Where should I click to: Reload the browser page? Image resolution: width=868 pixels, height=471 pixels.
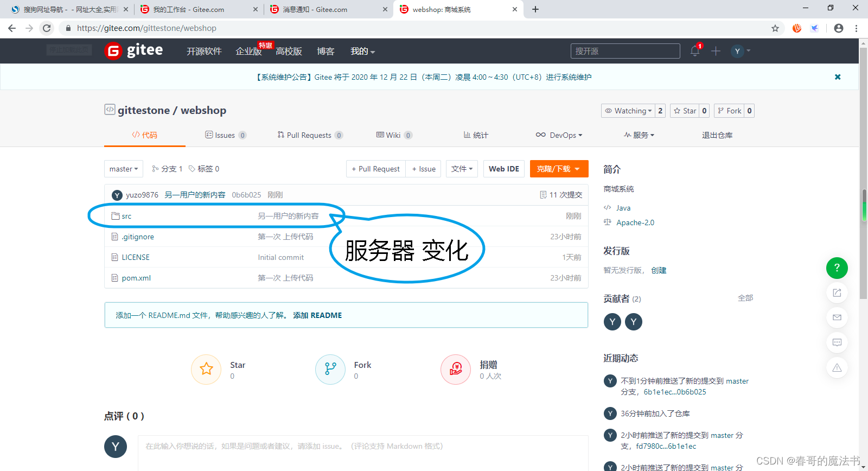[47, 28]
